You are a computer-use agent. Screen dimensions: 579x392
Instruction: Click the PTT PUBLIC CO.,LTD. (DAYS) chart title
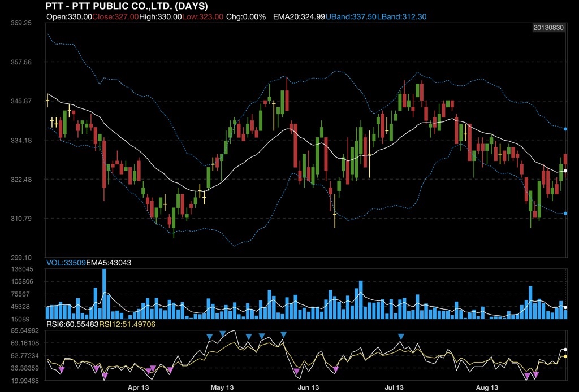pyautogui.click(x=127, y=6)
